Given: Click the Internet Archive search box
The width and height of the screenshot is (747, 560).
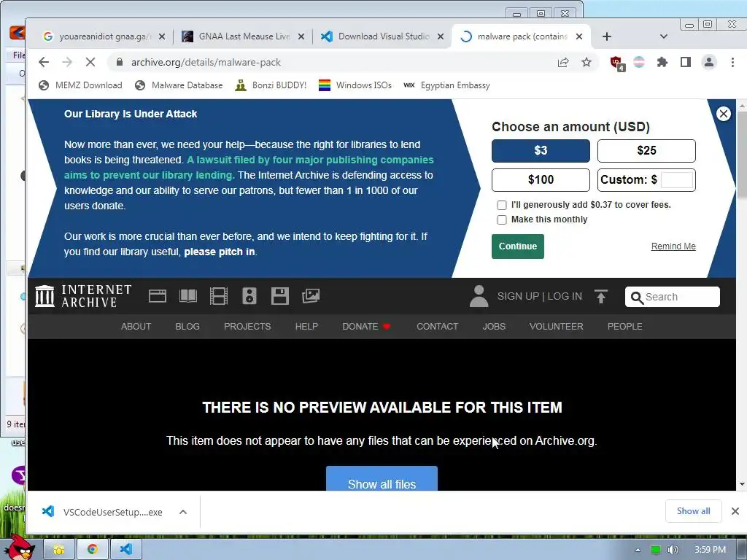Looking at the screenshot, I should [x=672, y=297].
